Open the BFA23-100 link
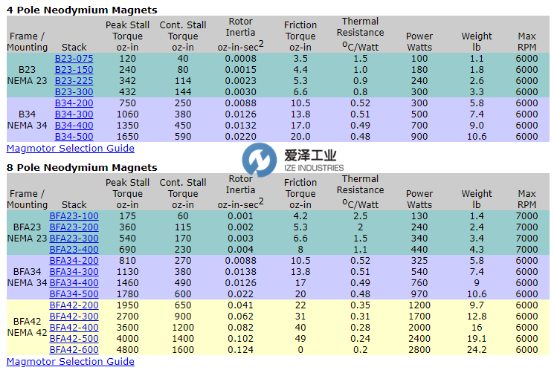554x370 pixels. pyautogui.click(x=74, y=216)
